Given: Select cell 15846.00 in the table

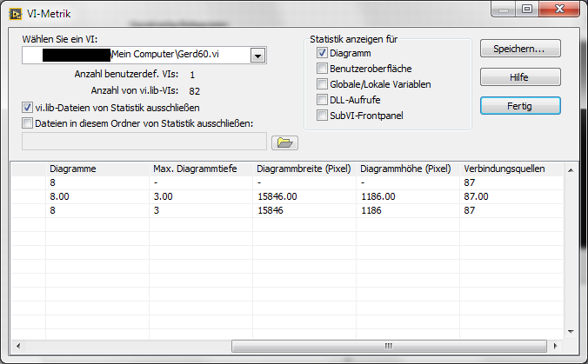Looking at the screenshot, I should [304, 196].
